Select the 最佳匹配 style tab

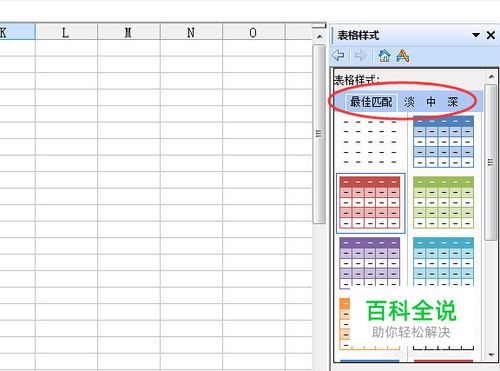coord(371,102)
